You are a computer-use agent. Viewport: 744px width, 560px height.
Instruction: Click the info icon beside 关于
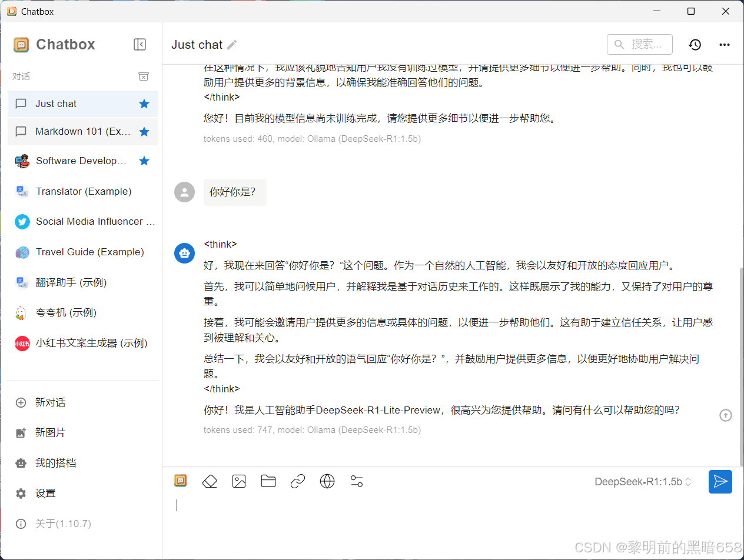(x=21, y=524)
